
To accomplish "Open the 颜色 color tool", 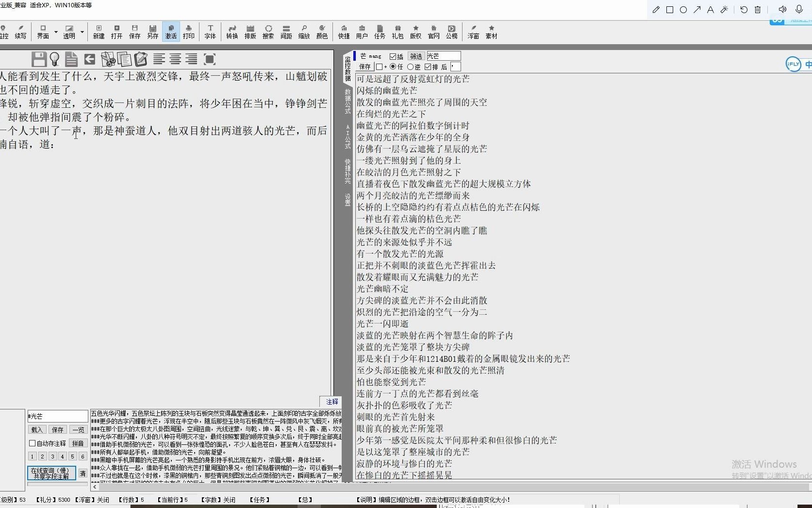I will [x=322, y=32].
